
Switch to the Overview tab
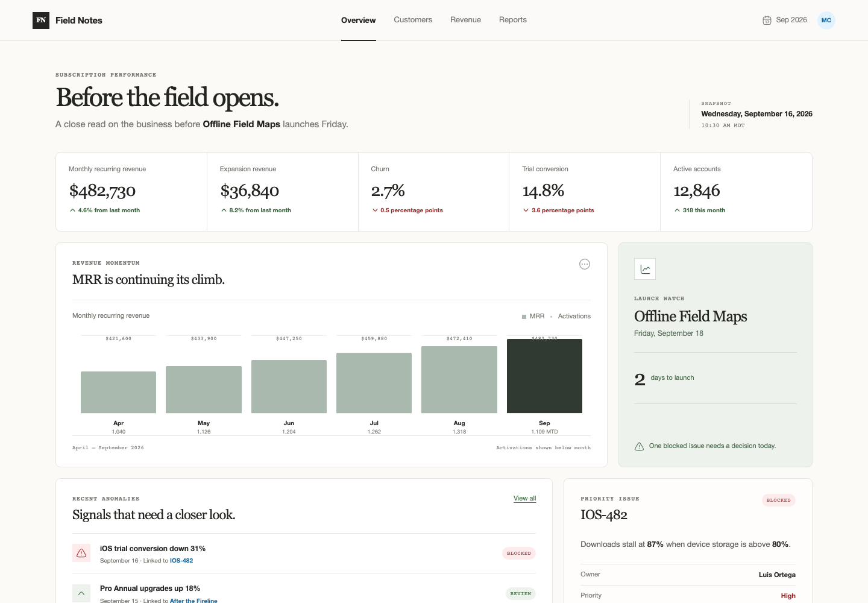pos(359,21)
